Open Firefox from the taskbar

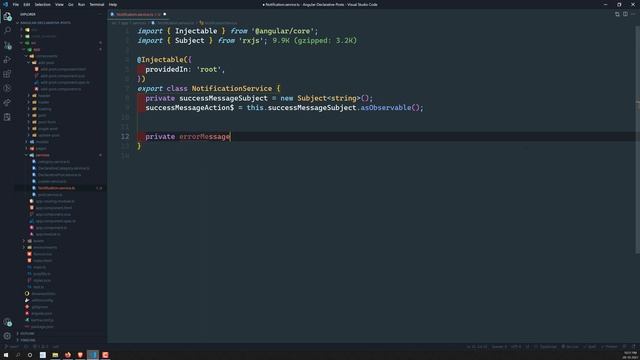coord(68,355)
